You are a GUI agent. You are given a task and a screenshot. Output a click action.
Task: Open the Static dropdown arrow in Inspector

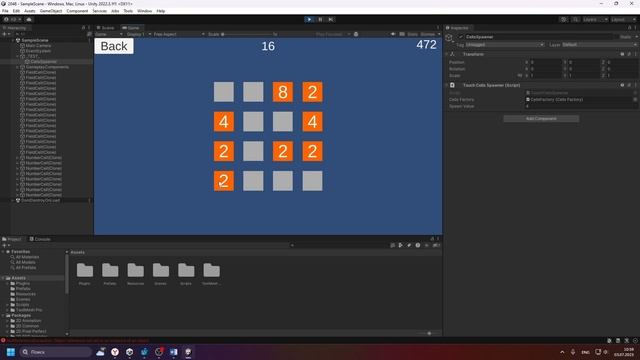coord(636,37)
